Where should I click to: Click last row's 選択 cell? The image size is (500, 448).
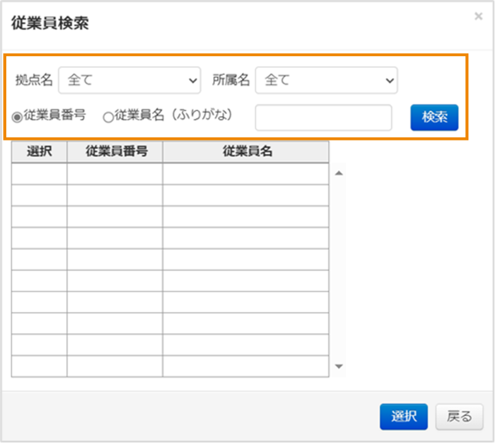(39, 367)
